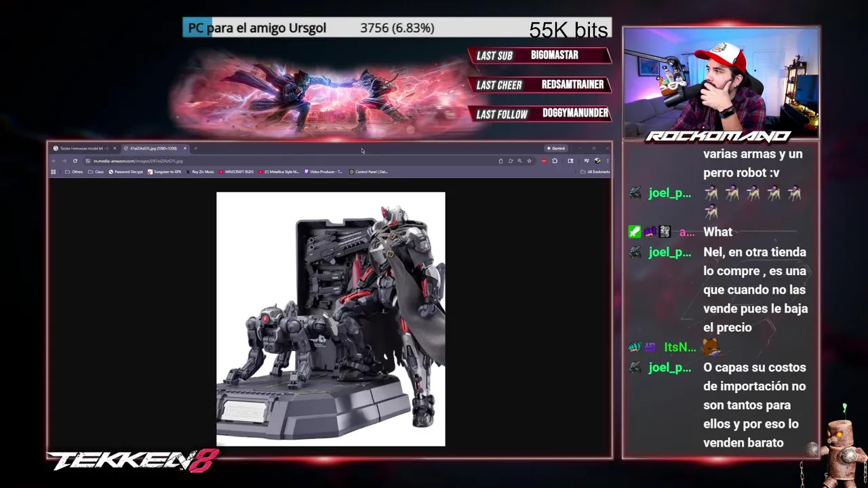The image size is (868, 488).
Task: Open the site info icon in address bar
Action: 87,161
